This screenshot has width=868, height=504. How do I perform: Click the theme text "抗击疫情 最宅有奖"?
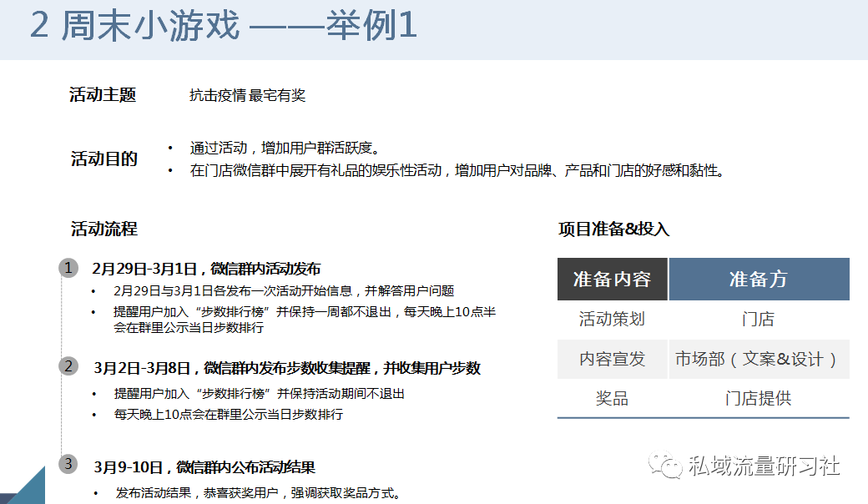pos(247,95)
